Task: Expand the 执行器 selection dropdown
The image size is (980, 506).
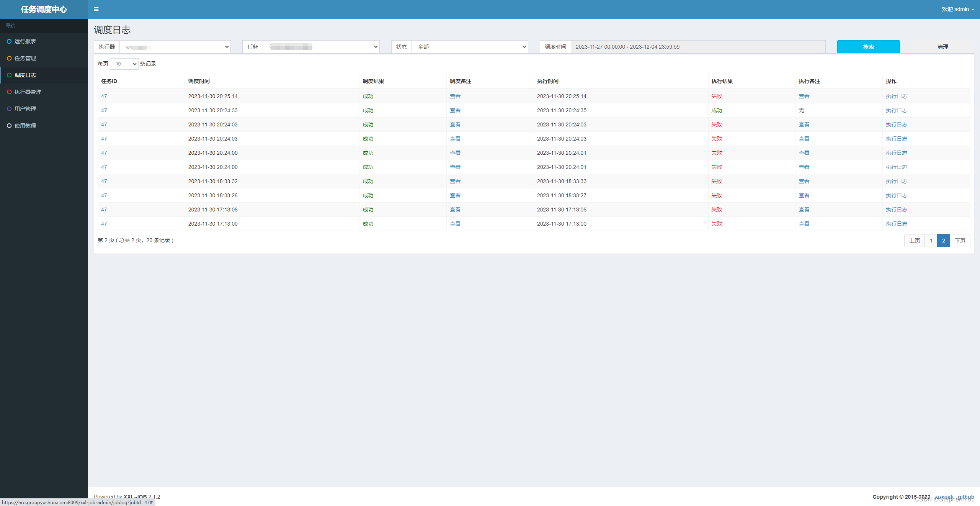Action: pos(175,47)
